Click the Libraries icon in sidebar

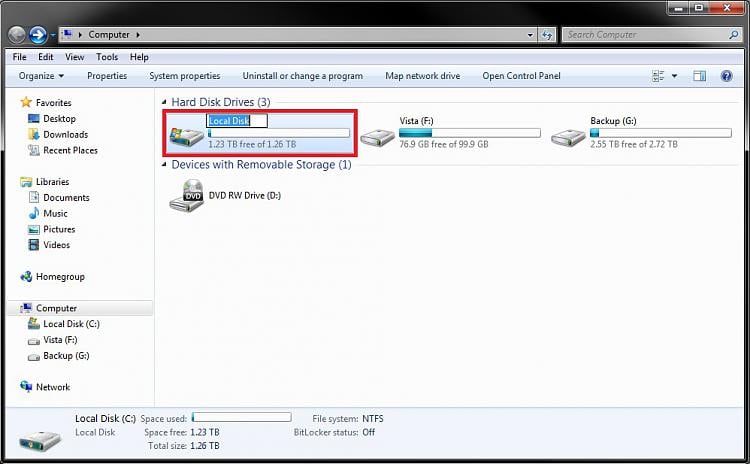26,182
